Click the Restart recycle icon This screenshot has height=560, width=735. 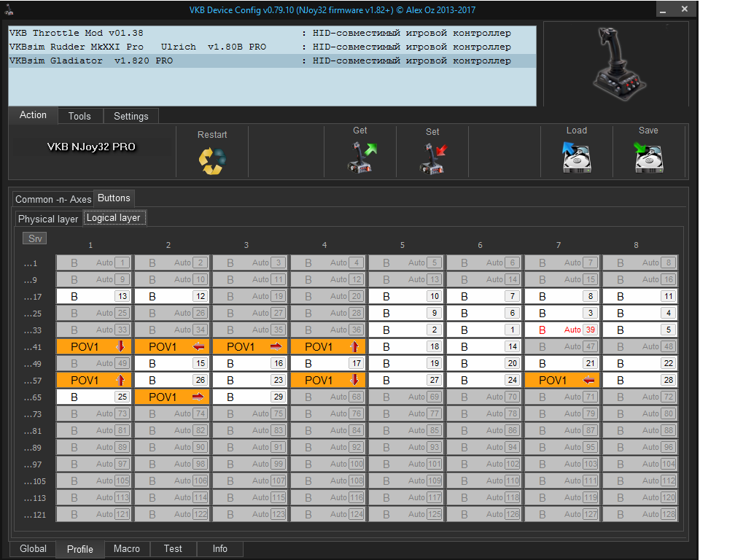[212, 160]
